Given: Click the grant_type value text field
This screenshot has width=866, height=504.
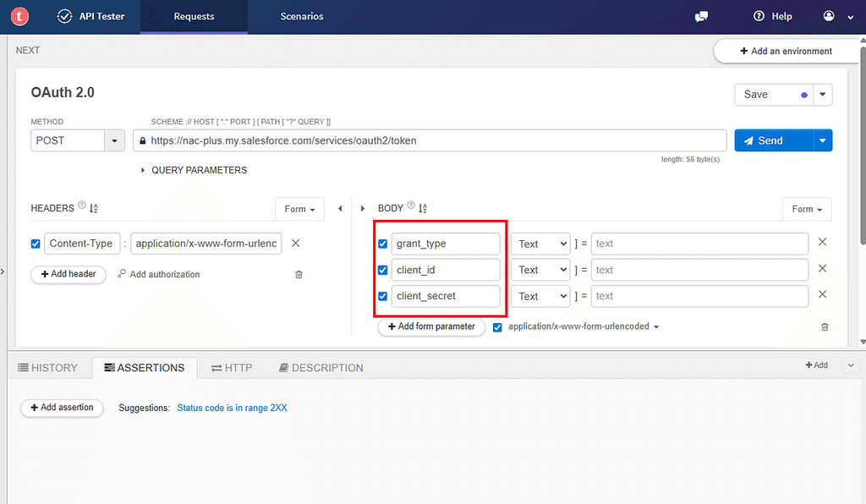Looking at the screenshot, I should 699,244.
